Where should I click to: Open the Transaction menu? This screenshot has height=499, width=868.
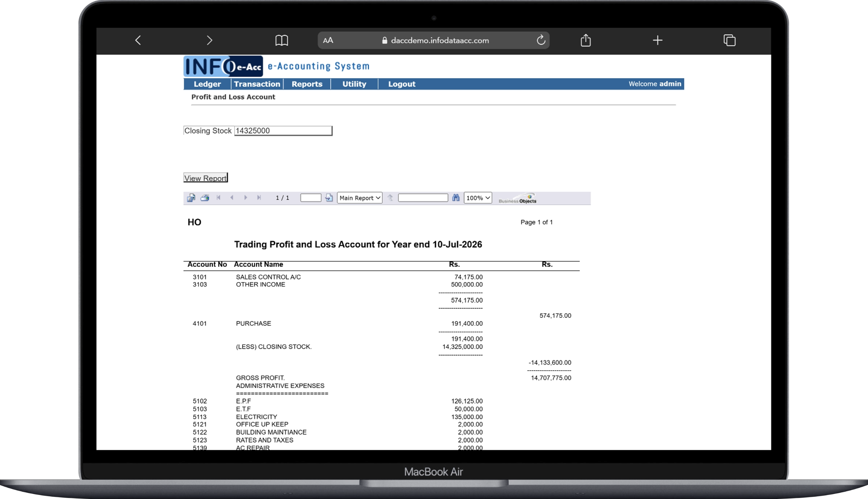pyautogui.click(x=257, y=84)
